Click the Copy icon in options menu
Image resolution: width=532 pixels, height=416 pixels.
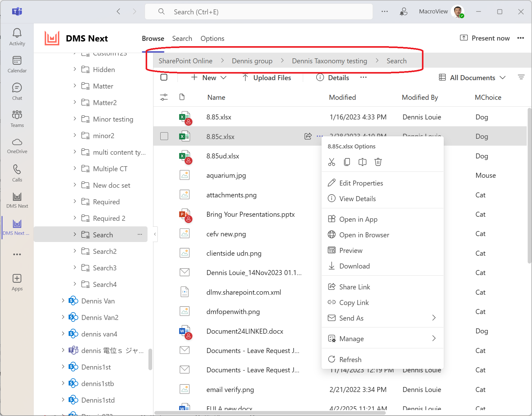point(347,162)
